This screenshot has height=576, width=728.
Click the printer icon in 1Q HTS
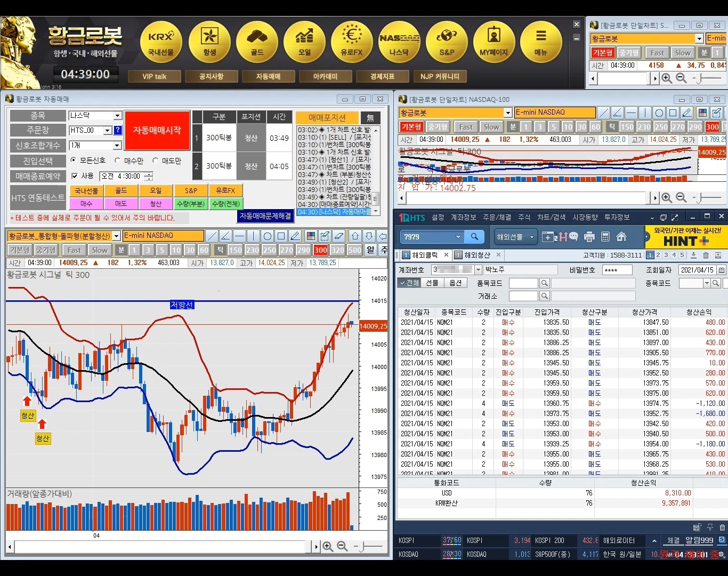tap(589, 237)
